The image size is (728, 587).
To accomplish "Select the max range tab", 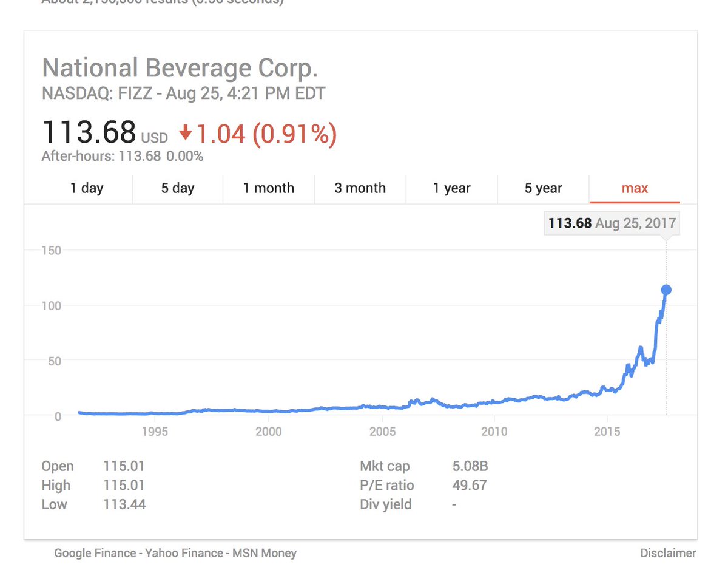I will pos(635,188).
